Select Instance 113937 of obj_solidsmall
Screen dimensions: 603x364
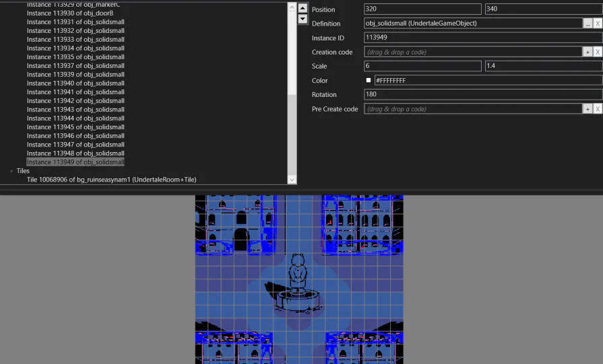(x=75, y=66)
